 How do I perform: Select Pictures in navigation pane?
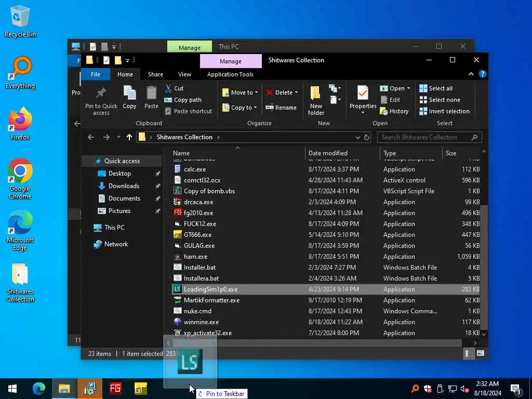pos(119,211)
